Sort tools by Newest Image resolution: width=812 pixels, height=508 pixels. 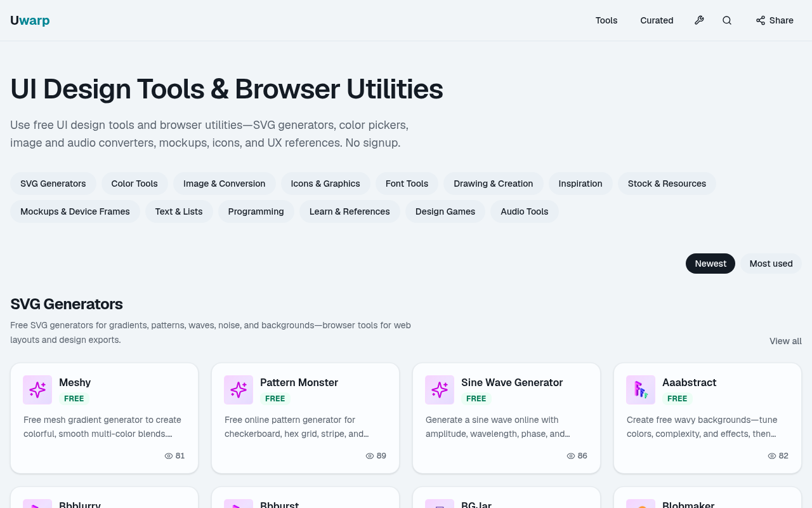[x=710, y=264]
